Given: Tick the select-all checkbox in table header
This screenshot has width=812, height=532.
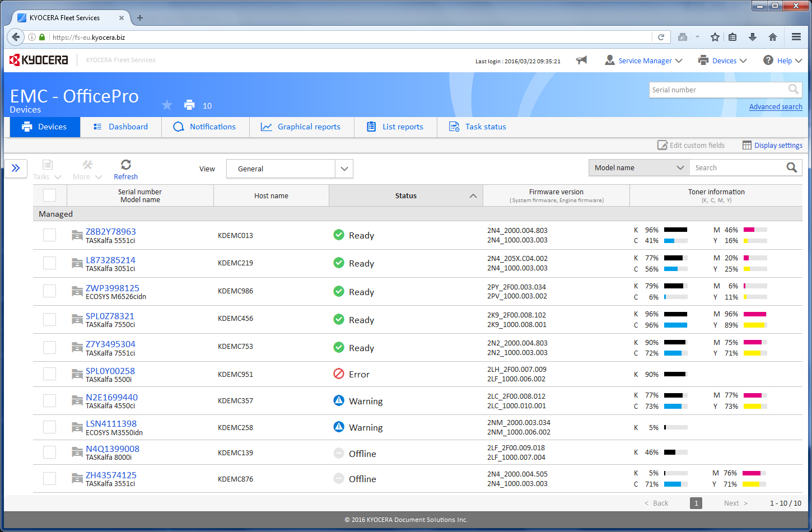Looking at the screenshot, I should pos(50,195).
